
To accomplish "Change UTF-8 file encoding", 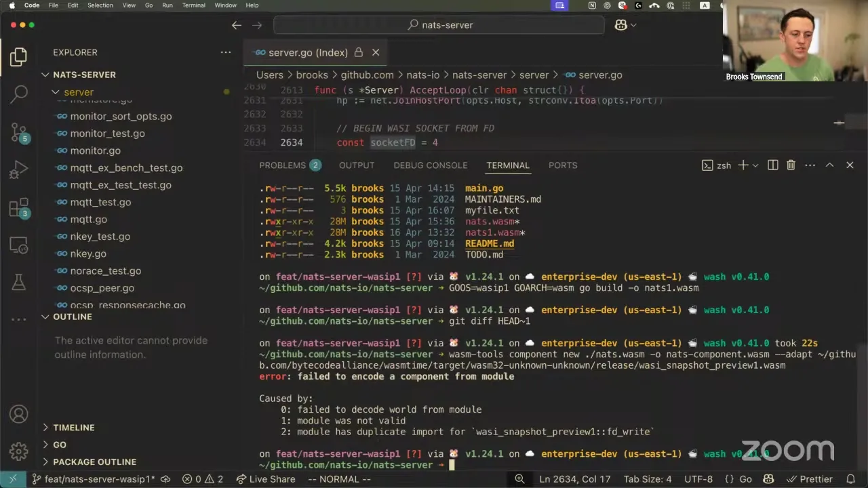I will tap(698, 479).
